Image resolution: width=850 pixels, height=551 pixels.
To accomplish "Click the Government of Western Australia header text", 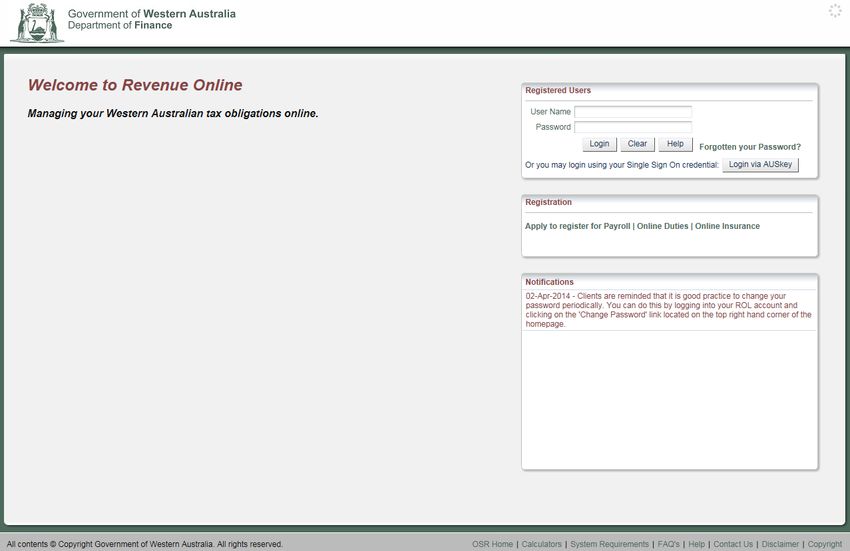I will 152,14.
